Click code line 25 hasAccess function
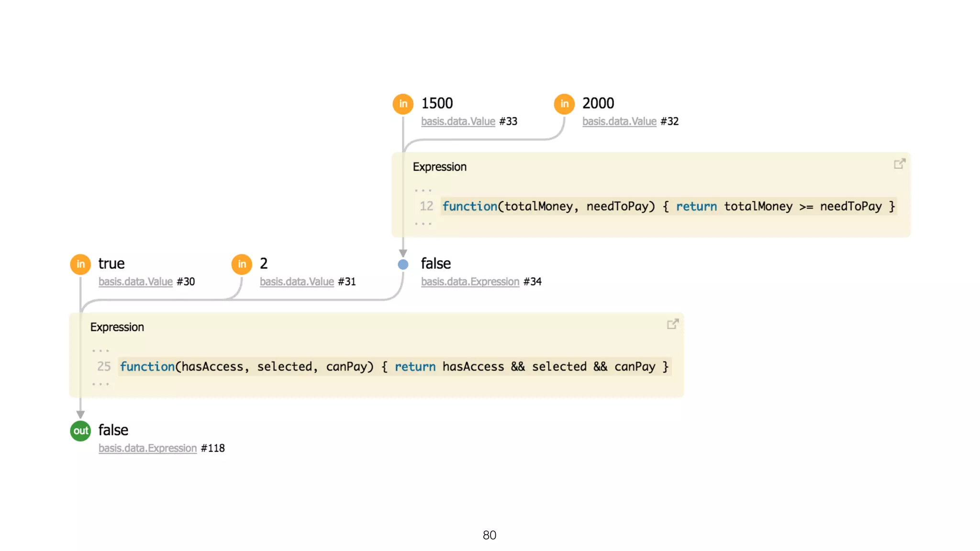This screenshot has width=980, height=551. point(394,367)
